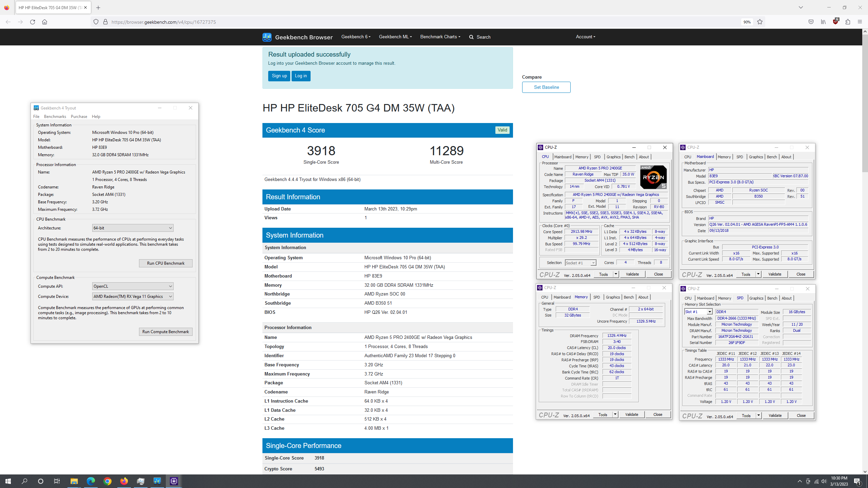The height and width of the screenshot is (488, 868).
Task: Close the HP EliteDesk browser tab
Action: (x=85, y=7)
